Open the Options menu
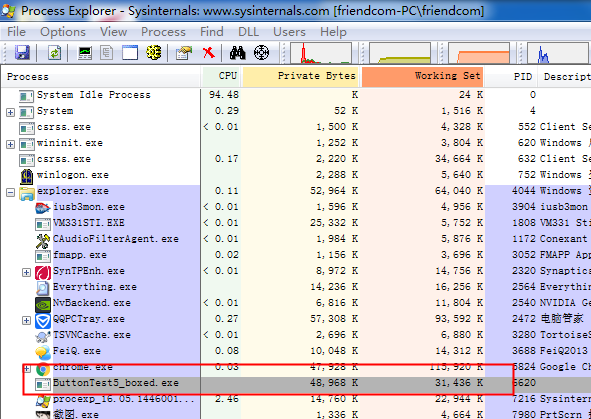This screenshot has height=419, width=591. [63, 32]
